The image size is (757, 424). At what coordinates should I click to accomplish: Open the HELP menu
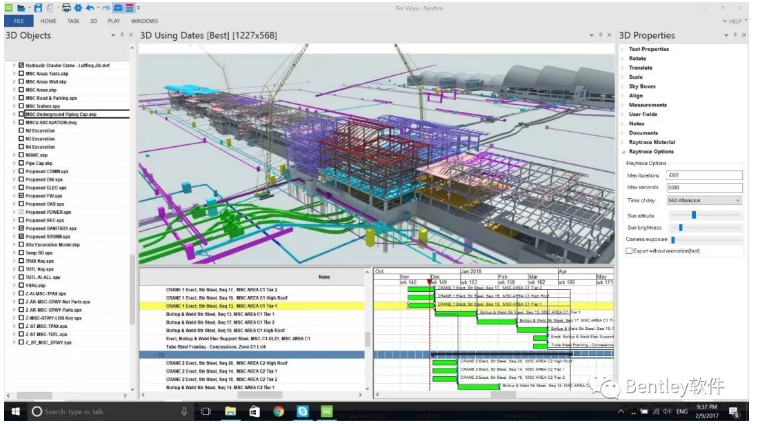pos(735,21)
